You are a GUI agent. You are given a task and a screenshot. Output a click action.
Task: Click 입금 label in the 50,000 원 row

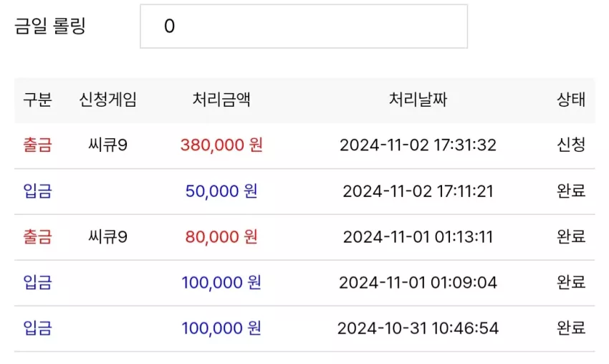pyautogui.click(x=37, y=191)
